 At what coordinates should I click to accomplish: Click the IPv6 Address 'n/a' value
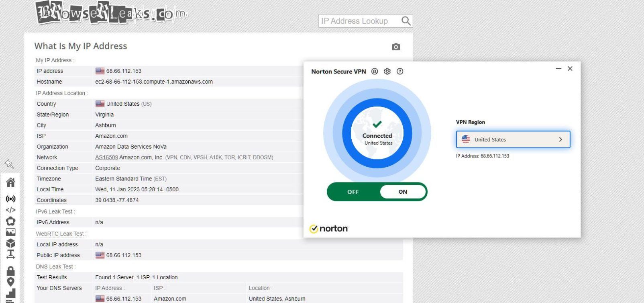[99, 222]
